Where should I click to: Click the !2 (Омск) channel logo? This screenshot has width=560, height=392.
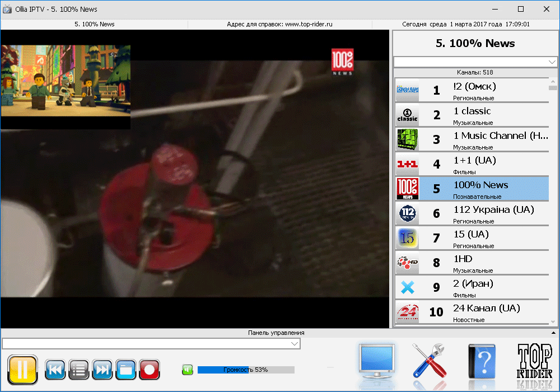coord(408,90)
